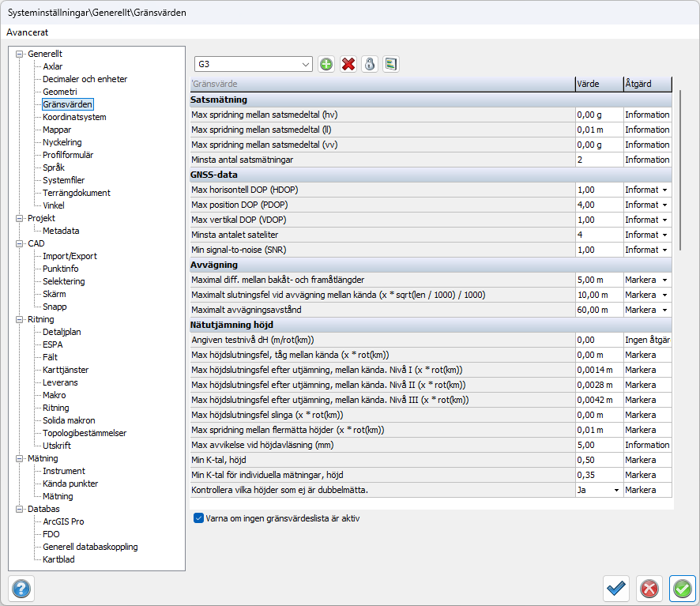Open the Ja dropdown for dubbelmätta heights
The height and width of the screenshot is (606, 700).
point(615,490)
